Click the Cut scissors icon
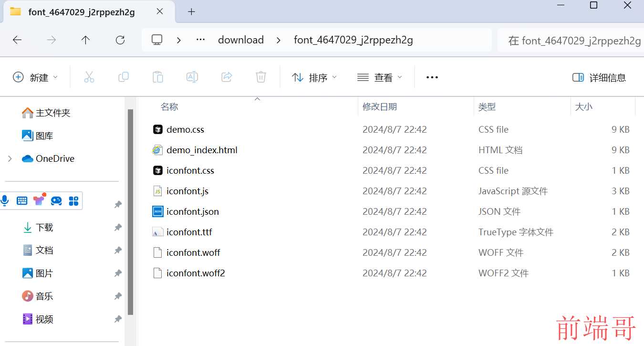This screenshot has height=346, width=644. click(89, 77)
